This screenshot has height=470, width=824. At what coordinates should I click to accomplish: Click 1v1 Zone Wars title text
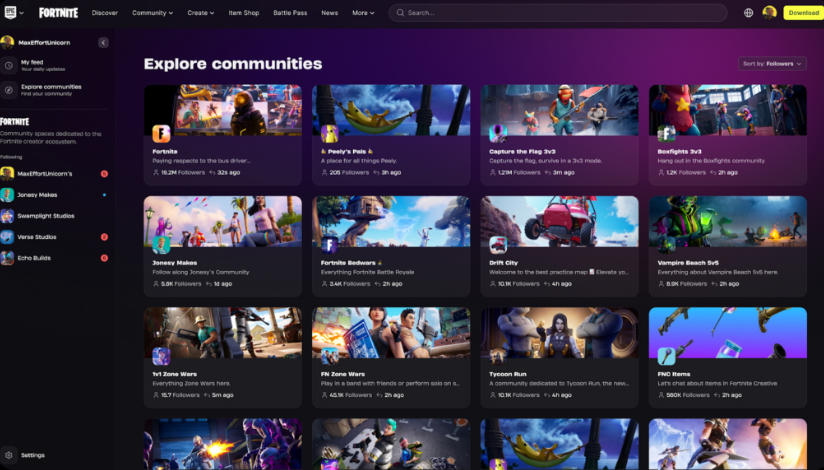174,374
